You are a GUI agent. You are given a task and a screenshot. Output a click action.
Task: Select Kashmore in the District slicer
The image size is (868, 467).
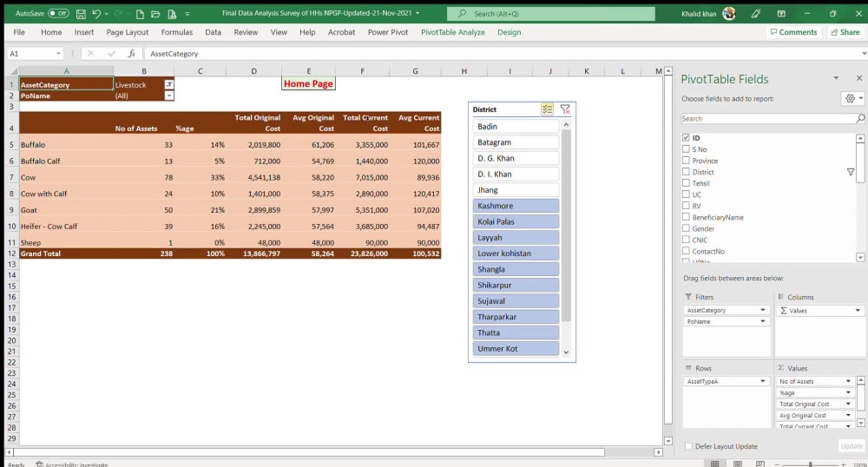(516, 206)
